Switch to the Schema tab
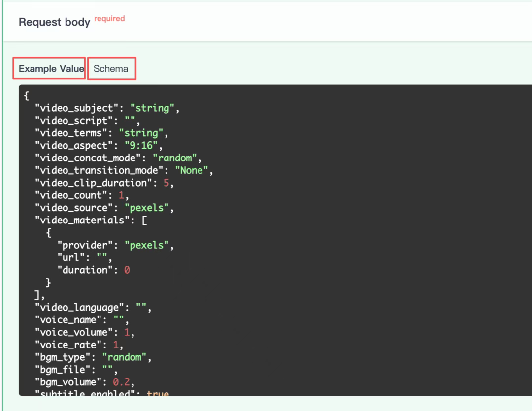Image resolution: width=532 pixels, height=411 pixels. (111, 69)
